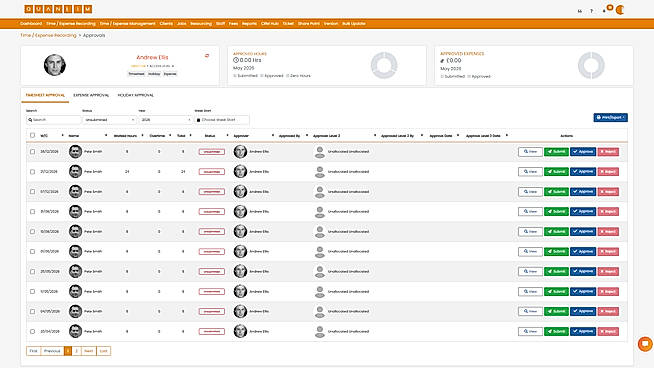Tick checkbox for the 24-hours row
Screen dimensions: 654x368
click(33, 171)
